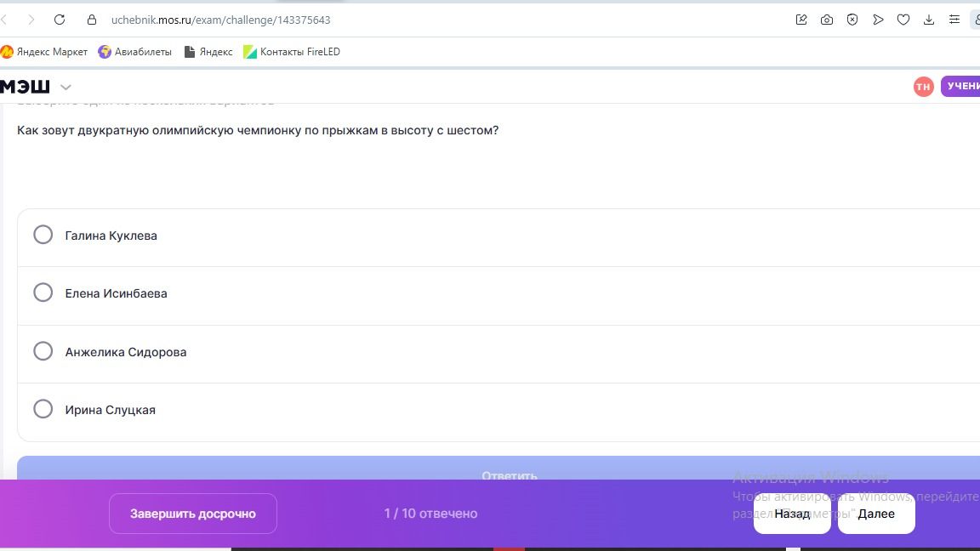Screen dimensions: 980x551
Task: Open the TH user avatar
Action: [923, 87]
